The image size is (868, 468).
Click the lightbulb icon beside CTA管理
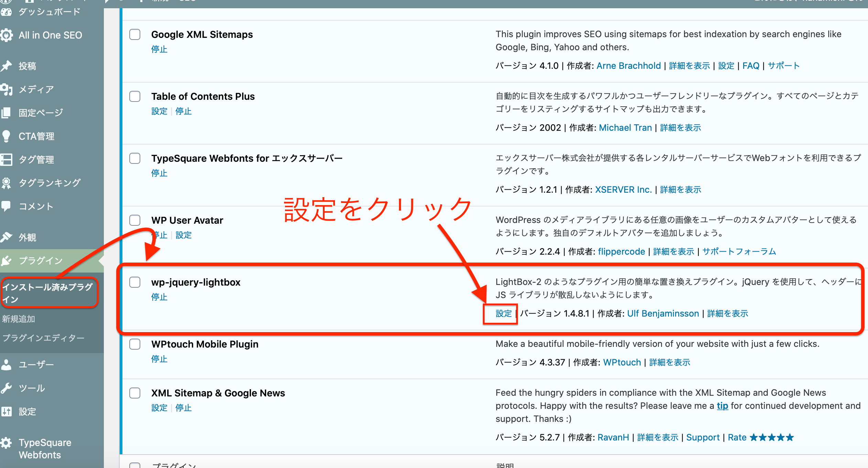(x=6, y=136)
